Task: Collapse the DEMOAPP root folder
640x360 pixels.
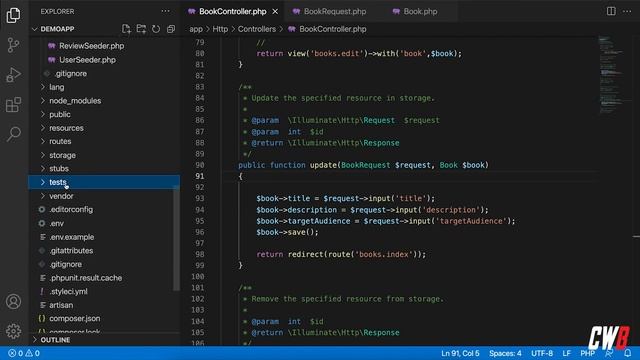Action: 57,29
